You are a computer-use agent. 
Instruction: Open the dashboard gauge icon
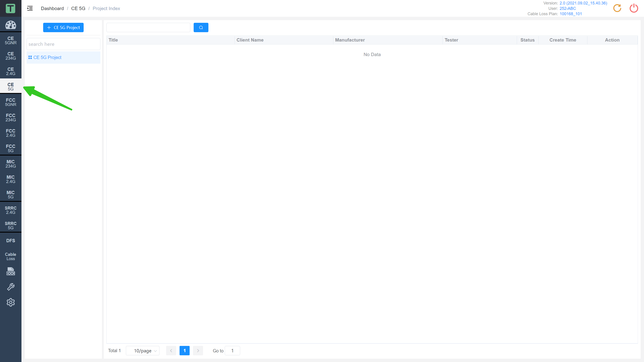(x=11, y=25)
